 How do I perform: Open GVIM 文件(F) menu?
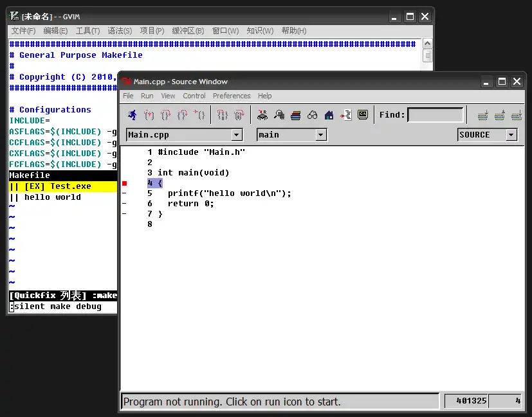[23, 31]
